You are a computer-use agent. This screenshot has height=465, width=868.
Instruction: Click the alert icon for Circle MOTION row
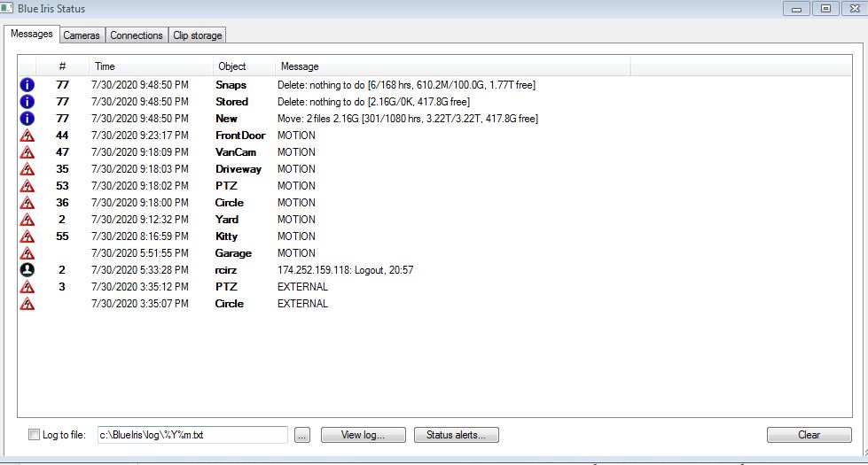pyautogui.click(x=27, y=203)
